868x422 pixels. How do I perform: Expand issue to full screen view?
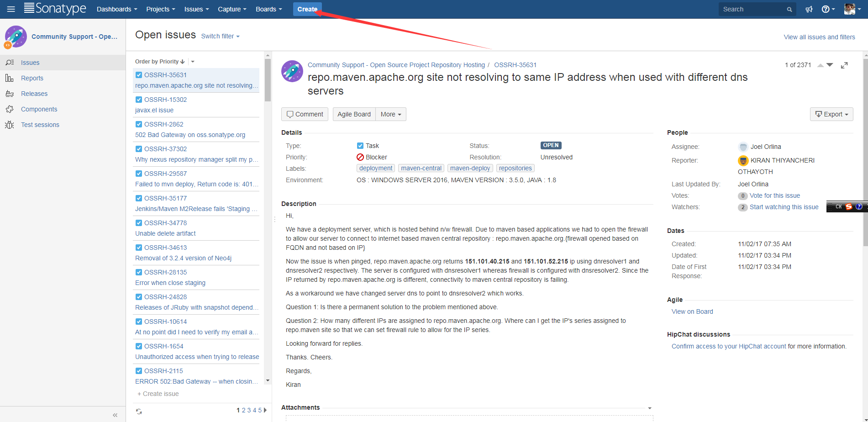tap(844, 65)
